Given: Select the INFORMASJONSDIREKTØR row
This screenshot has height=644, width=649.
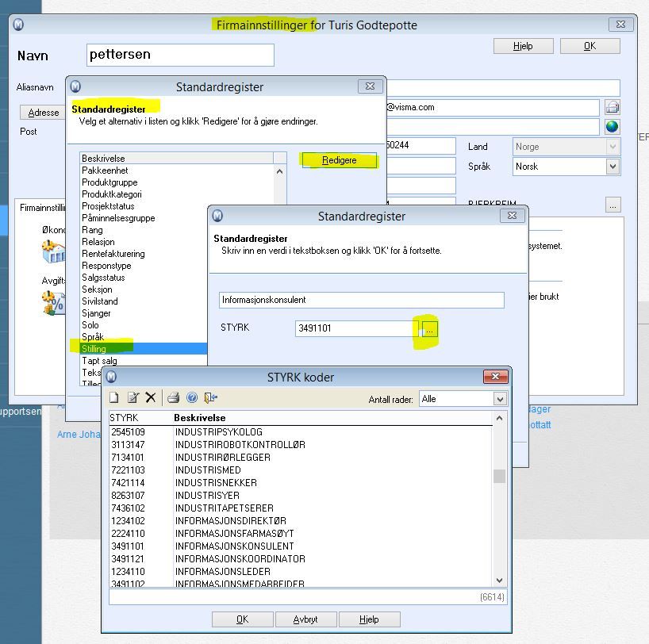Looking at the screenshot, I should click(x=301, y=521).
